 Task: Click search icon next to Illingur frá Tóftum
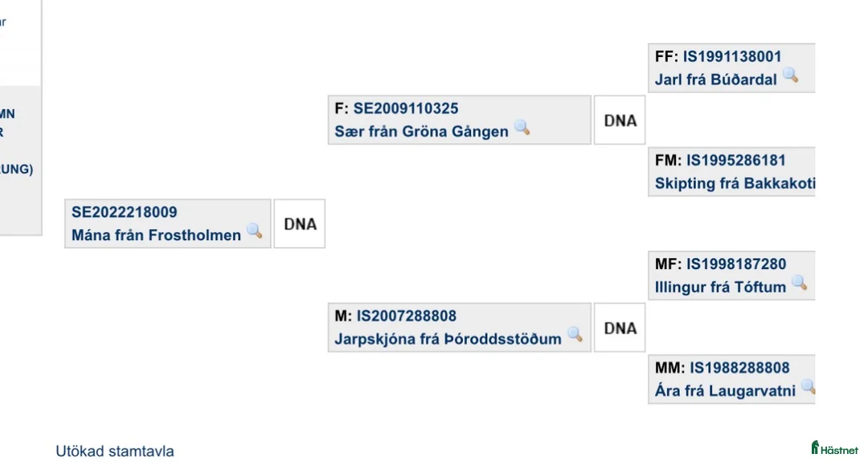pyautogui.click(x=799, y=282)
